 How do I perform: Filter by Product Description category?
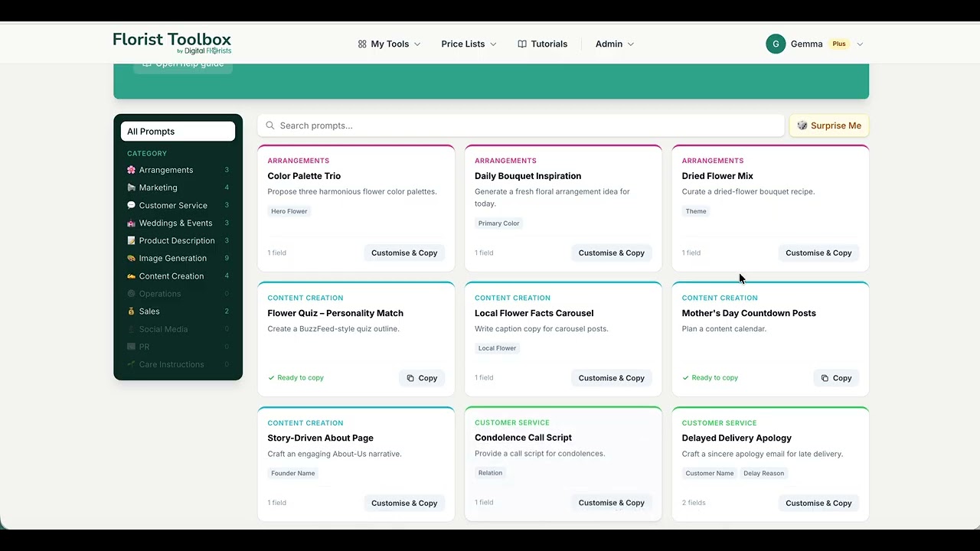pos(178,240)
